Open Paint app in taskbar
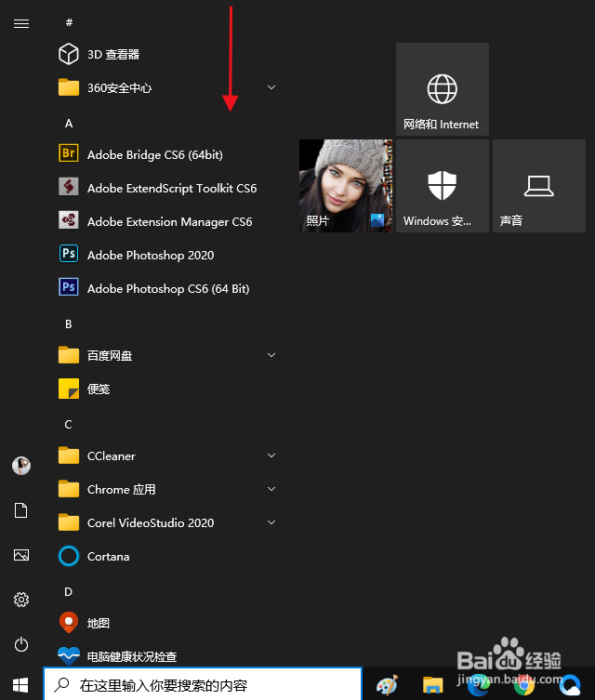This screenshot has width=595, height=700. tap(387, 685)
